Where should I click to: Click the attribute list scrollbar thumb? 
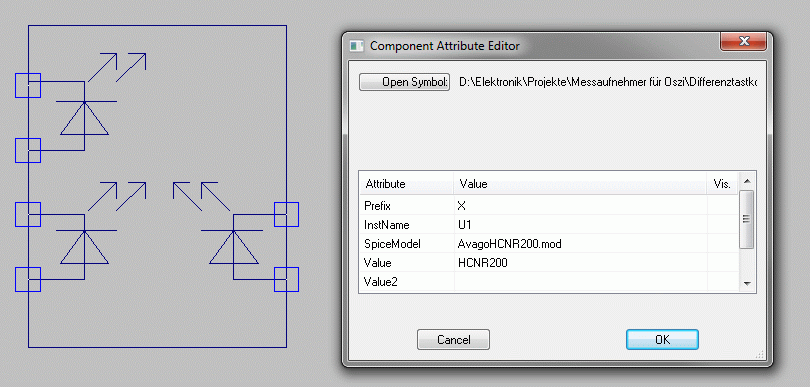pos(746,219)
